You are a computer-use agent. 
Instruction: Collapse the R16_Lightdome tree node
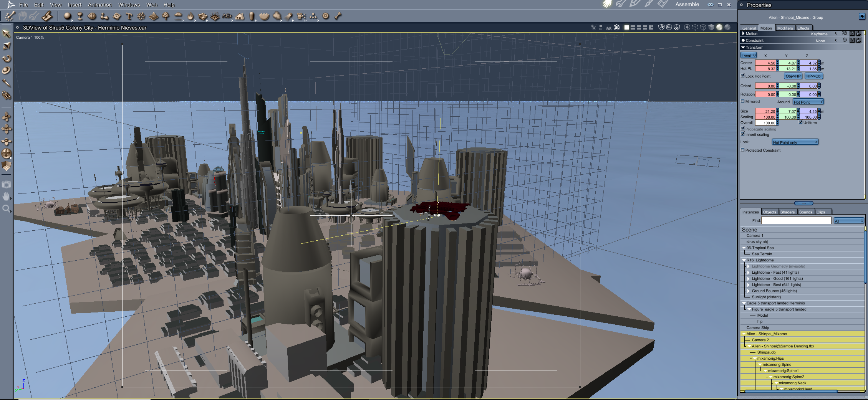tap(744, 260)
